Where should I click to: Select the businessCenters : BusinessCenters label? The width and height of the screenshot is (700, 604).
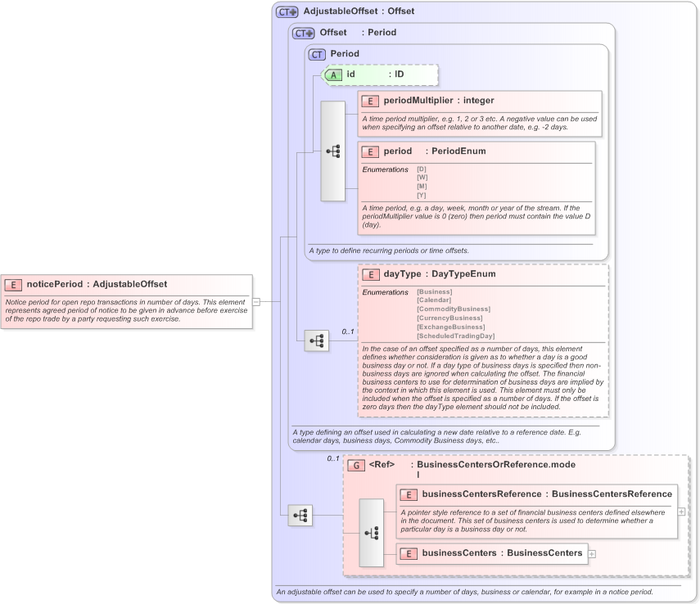point(502,553)
